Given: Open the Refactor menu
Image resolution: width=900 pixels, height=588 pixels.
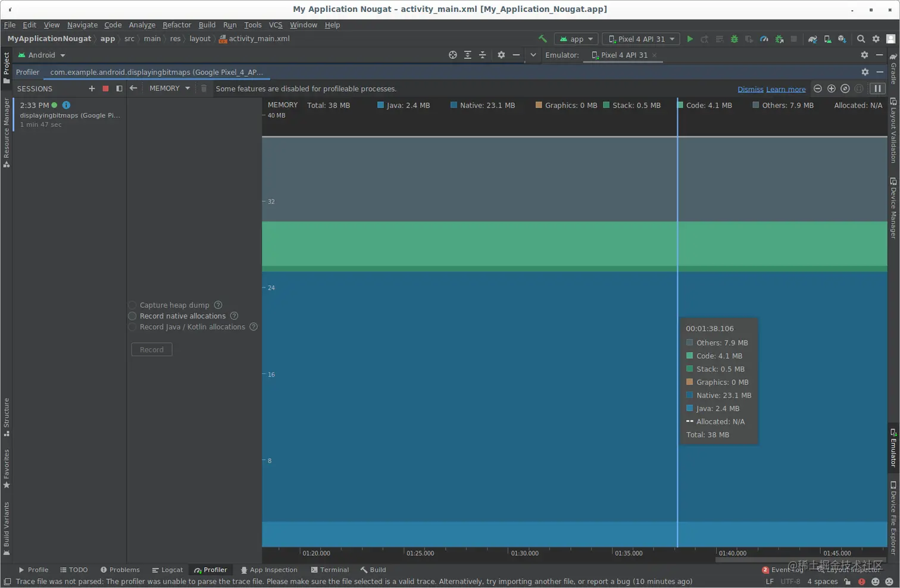Looking at the screenshot, I should click(177, 25).
